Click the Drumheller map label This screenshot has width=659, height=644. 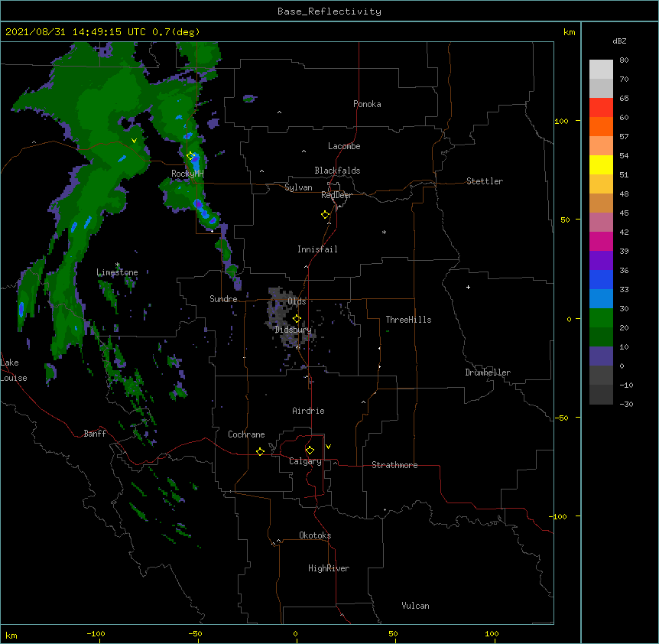click(488, 372)
